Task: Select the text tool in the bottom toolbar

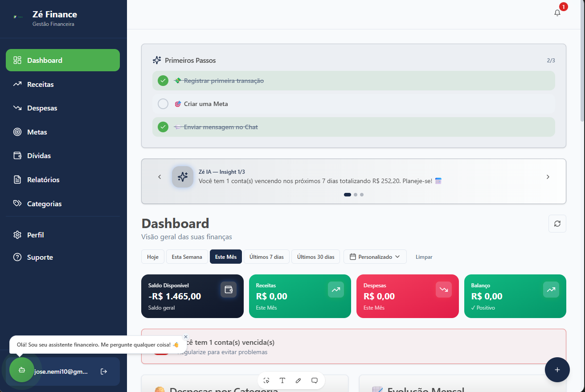Action: coord(282,380)
